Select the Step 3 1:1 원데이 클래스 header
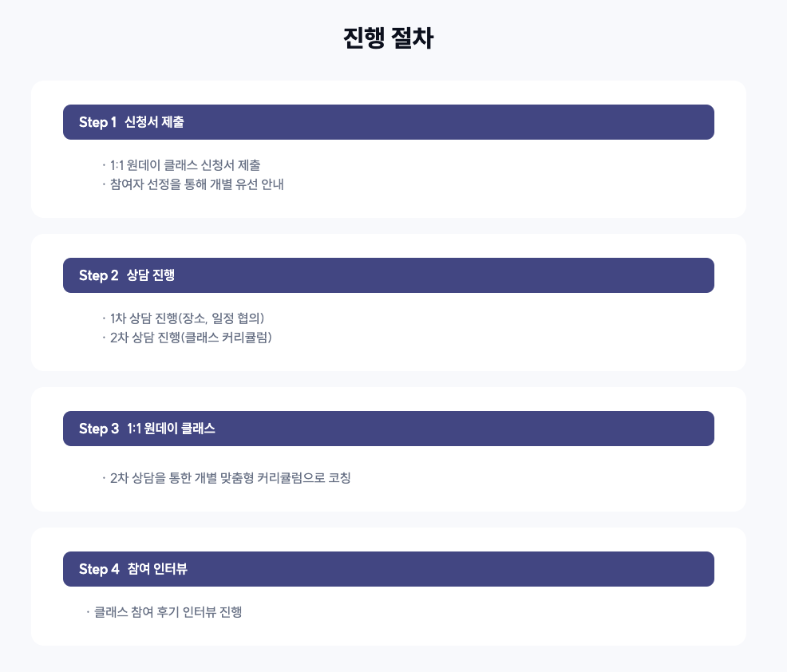Screen dimensions: 787x672 (x=389, y=429)
